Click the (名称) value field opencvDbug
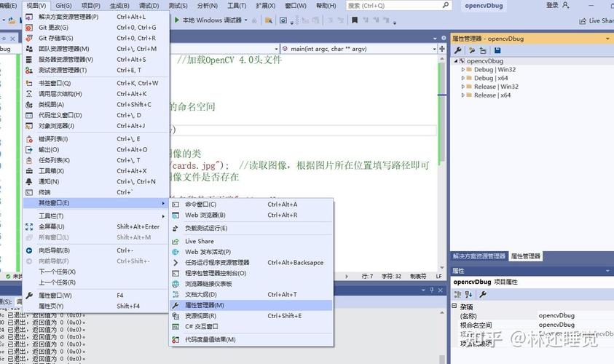Viewport: 614px width, 364px height. (575, 315)
